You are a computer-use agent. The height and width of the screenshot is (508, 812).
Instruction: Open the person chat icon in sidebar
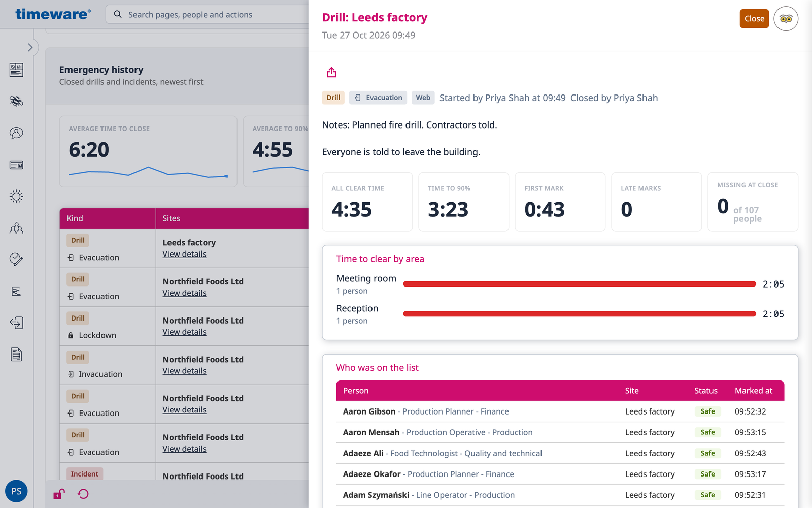16,133
